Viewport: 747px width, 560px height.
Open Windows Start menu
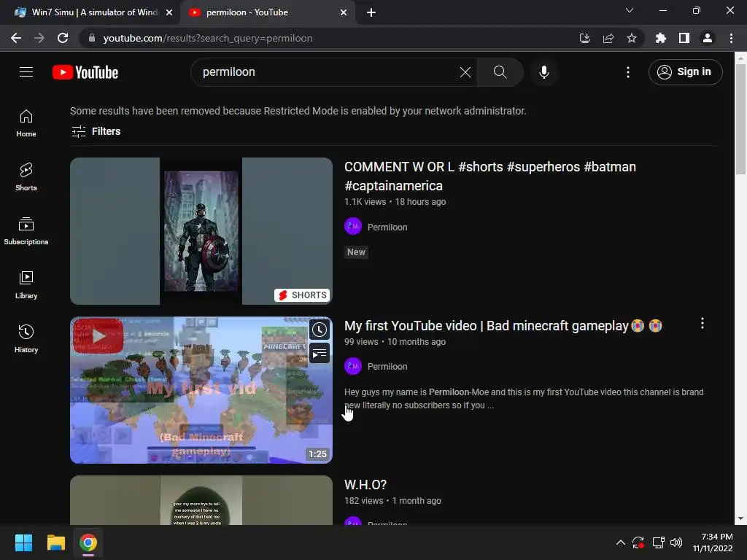coord(23,542)
